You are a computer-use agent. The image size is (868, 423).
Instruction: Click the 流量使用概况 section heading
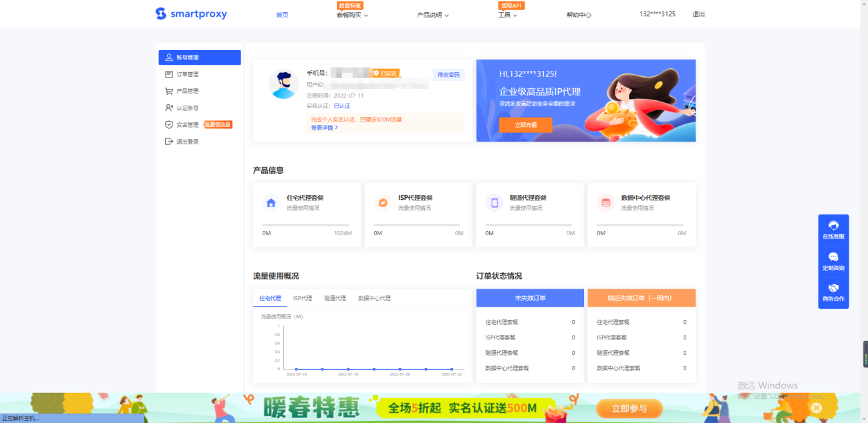point(276,276)
